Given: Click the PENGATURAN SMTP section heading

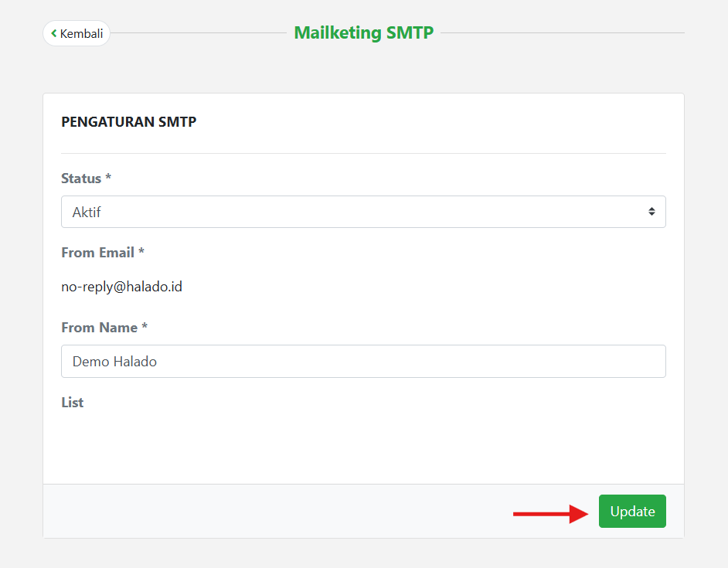Looking at the screenshot, I should tap(128, 122).
